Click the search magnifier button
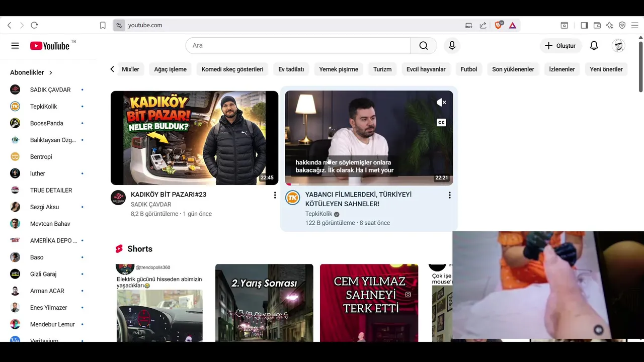This screenshot has height=362, width=644. pos(424,46)
